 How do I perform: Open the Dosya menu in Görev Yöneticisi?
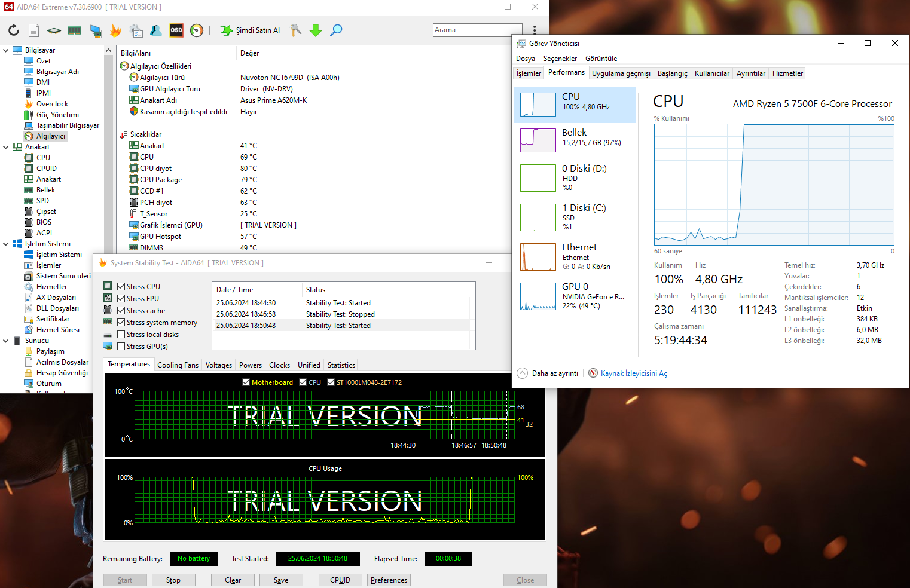pos(526,59)
